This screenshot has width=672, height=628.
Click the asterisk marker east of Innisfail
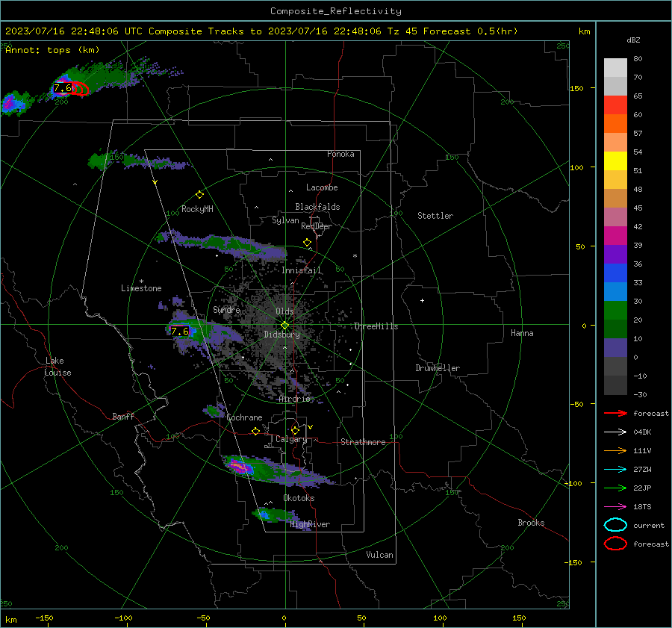355,256
